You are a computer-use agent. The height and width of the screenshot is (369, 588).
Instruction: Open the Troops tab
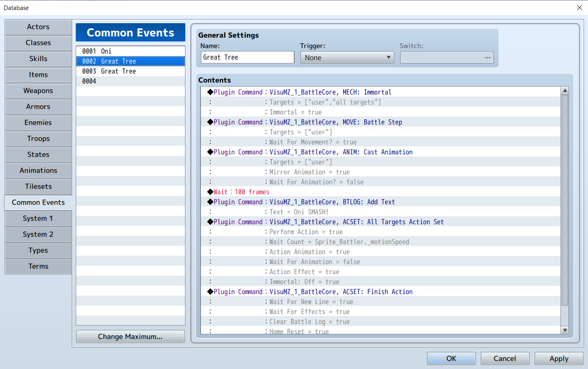38,139
